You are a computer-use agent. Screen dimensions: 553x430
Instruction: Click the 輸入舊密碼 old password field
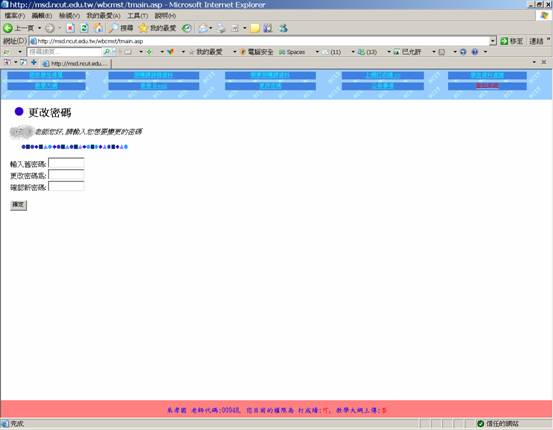[x=66, y=163]
